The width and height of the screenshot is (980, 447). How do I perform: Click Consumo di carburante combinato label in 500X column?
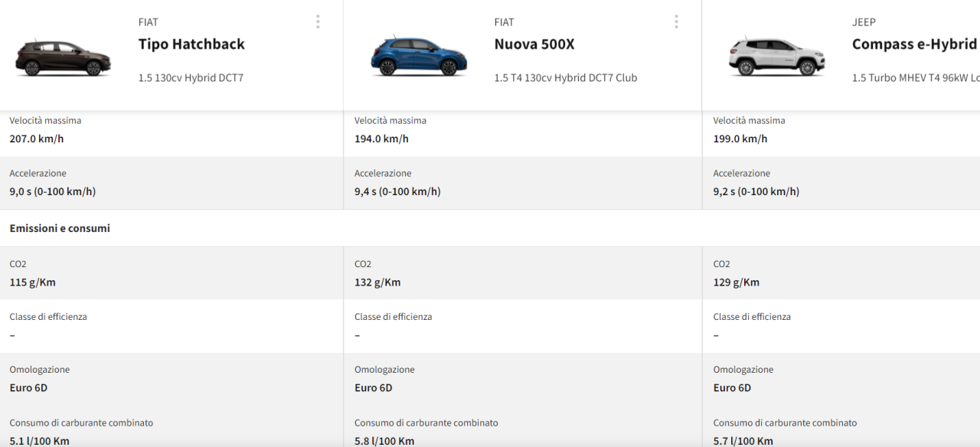[426, 423]
